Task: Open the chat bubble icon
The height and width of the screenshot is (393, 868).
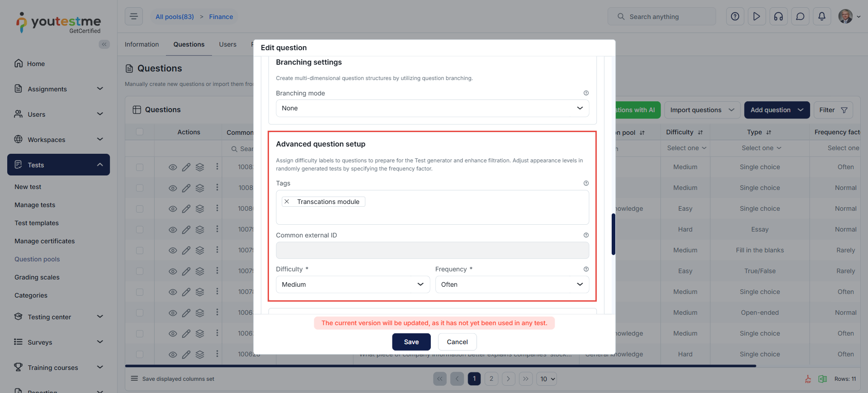Action: coord(800,17)
